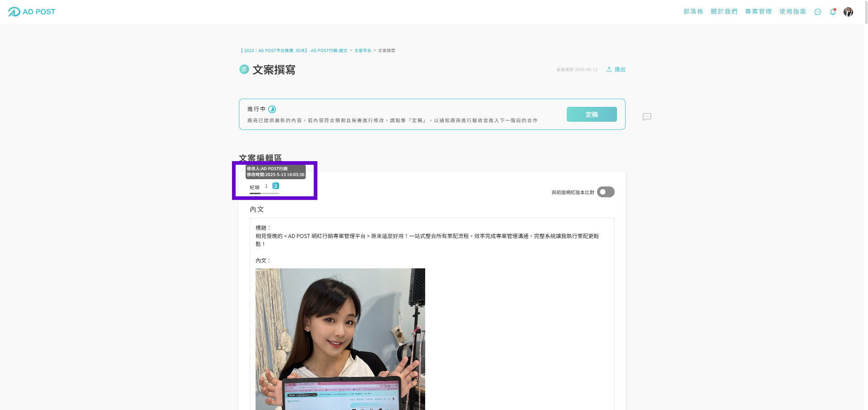Click the document icon beside 文案撰寫 title
The image size is (868, 410).
click(x=244, y=70)
